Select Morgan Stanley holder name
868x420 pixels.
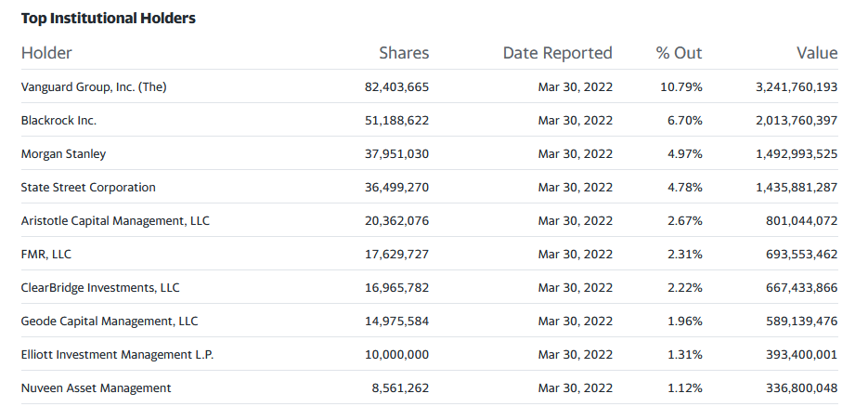coord(63,154)
